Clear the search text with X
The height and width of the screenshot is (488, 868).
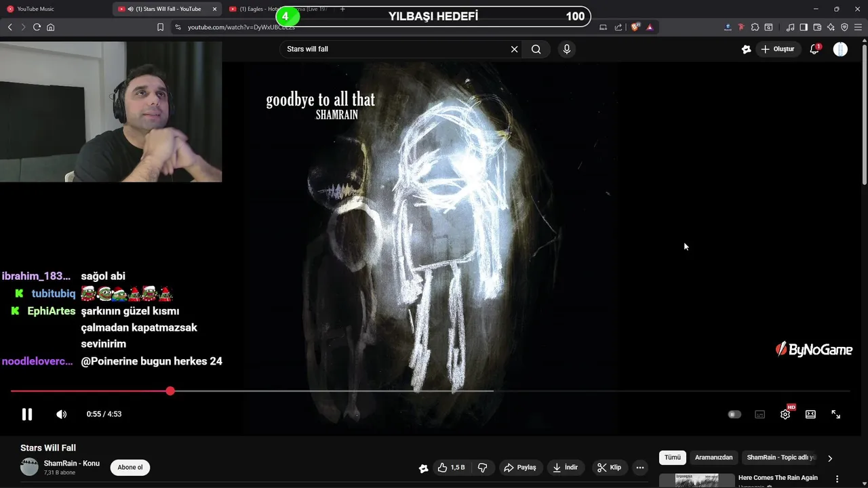[x=514, y=49]
